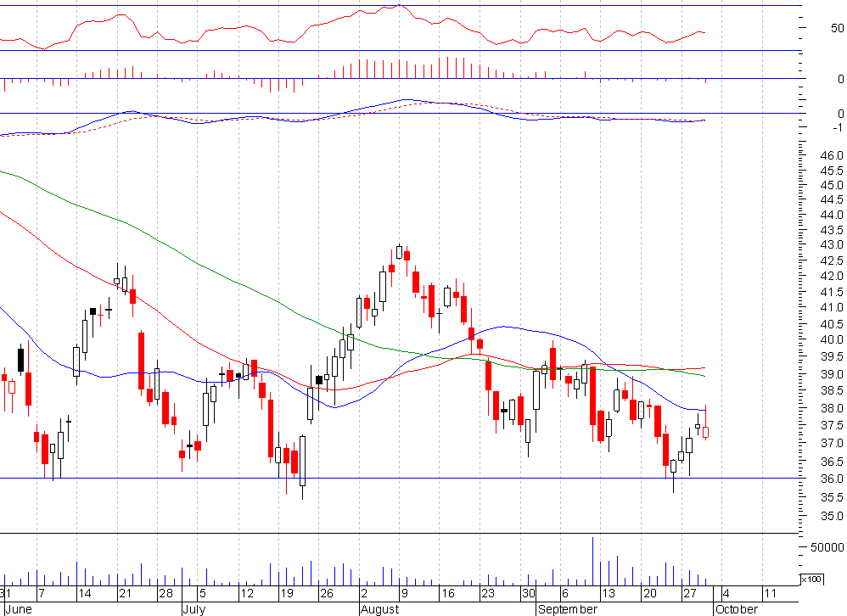Select the 45.5 price axis label
The image size is (847, 616).
click(832, 171)
